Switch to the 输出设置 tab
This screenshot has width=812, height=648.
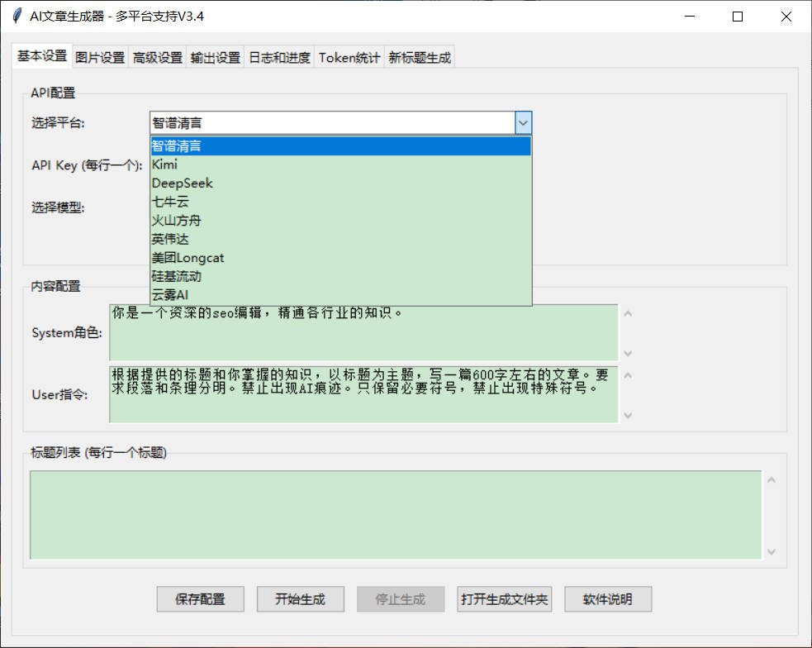(216, 58)
